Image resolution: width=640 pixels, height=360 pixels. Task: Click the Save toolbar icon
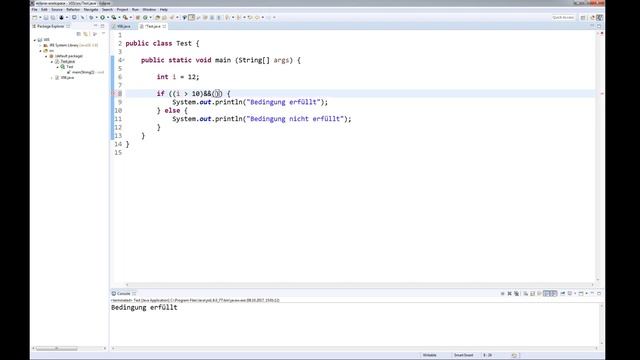pyautogui.click(x=46, y=18)
